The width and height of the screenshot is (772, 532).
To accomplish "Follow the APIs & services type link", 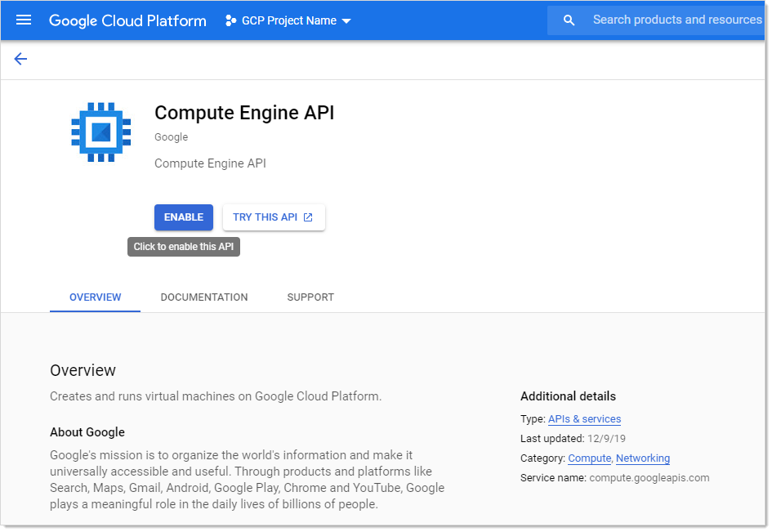I will click(584, 419).
